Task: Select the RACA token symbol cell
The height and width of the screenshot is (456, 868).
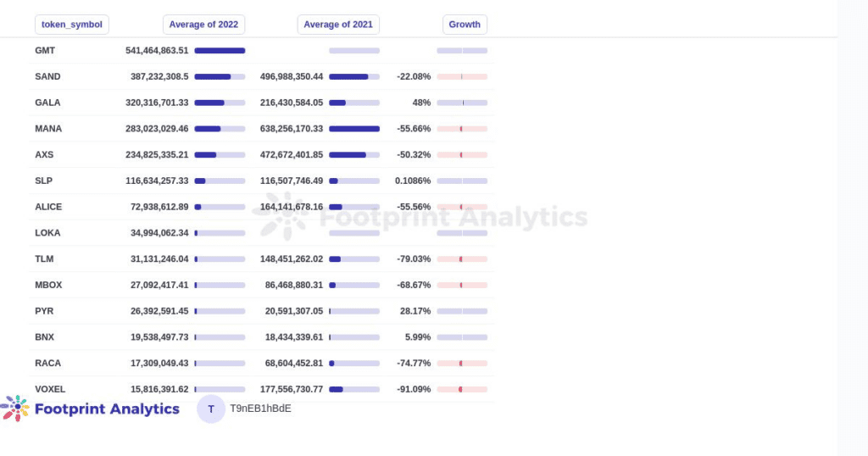Action: [x=48, y=363]
